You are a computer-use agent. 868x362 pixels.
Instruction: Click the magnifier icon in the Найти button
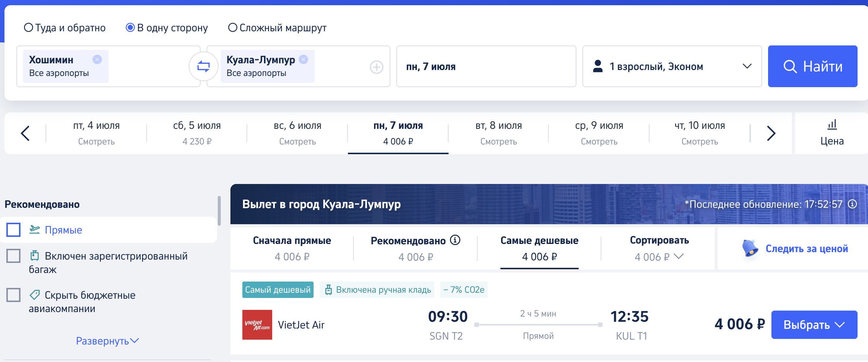point(790,67)
